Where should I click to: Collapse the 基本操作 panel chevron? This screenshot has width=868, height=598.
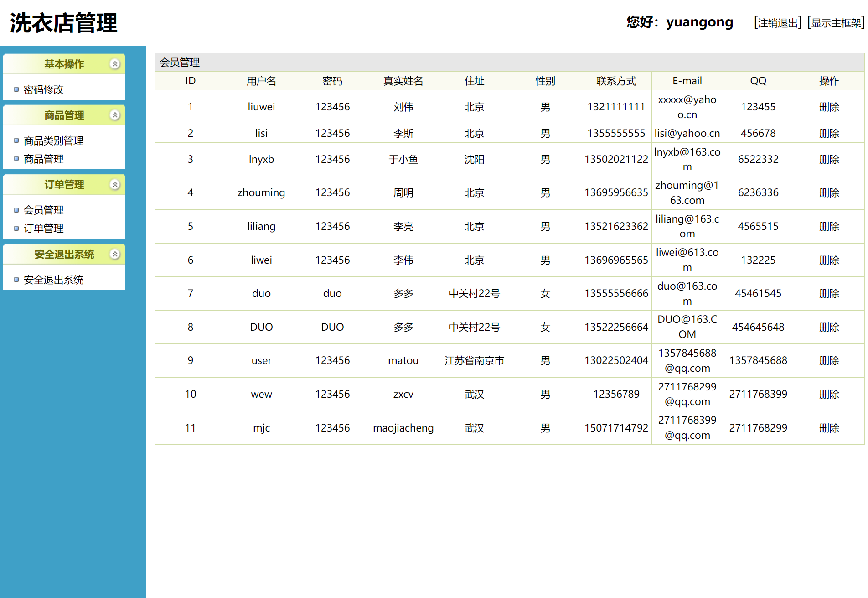pyautogui.click(x=115, y=64)
